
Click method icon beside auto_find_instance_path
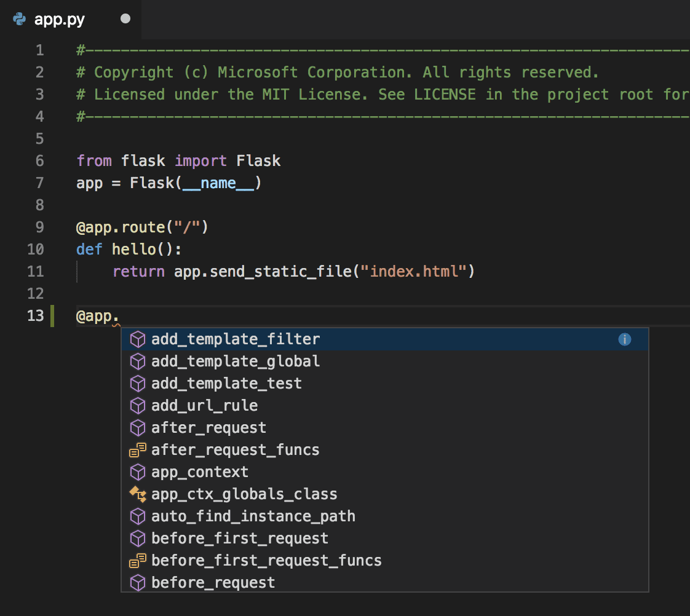click(138, 516)
